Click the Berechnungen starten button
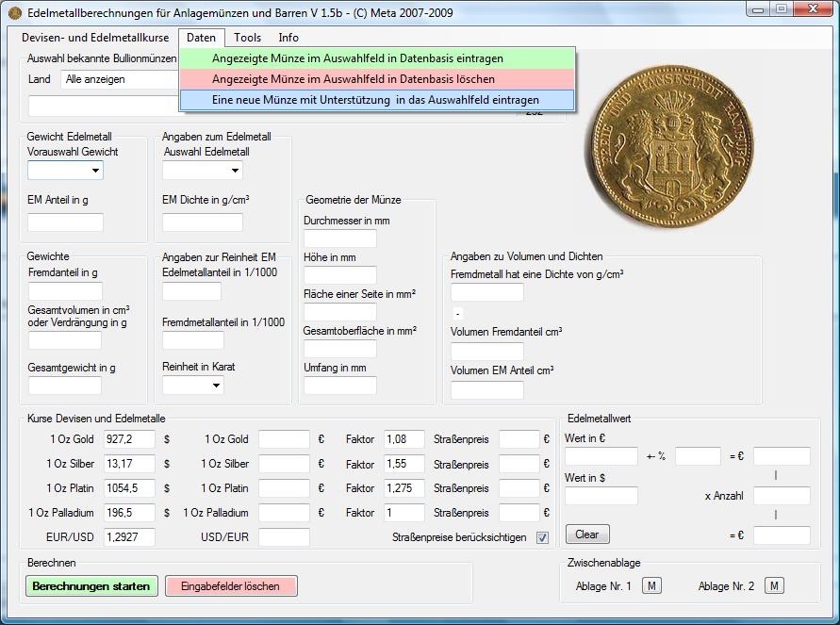The image size is (840, 625). [x=91, y=585]
